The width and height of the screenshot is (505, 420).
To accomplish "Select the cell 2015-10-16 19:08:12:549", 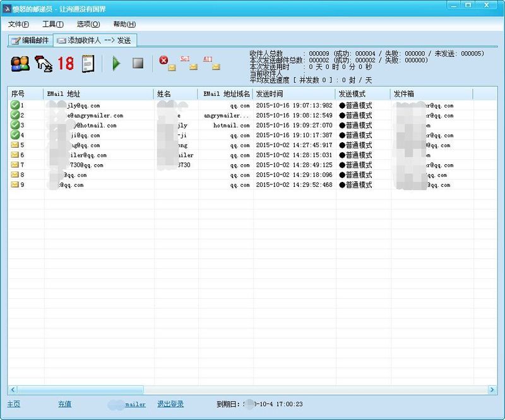I will tap(294, 116).
